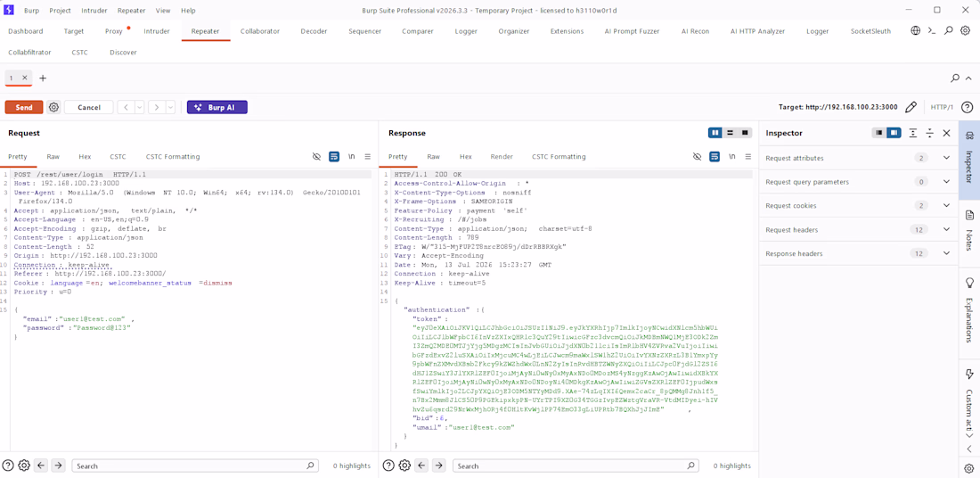Image resolution: width=980 pixels, height=478 pixels.
Task: Open side panel settings gear at bottom right
Action: pos(969,468)
